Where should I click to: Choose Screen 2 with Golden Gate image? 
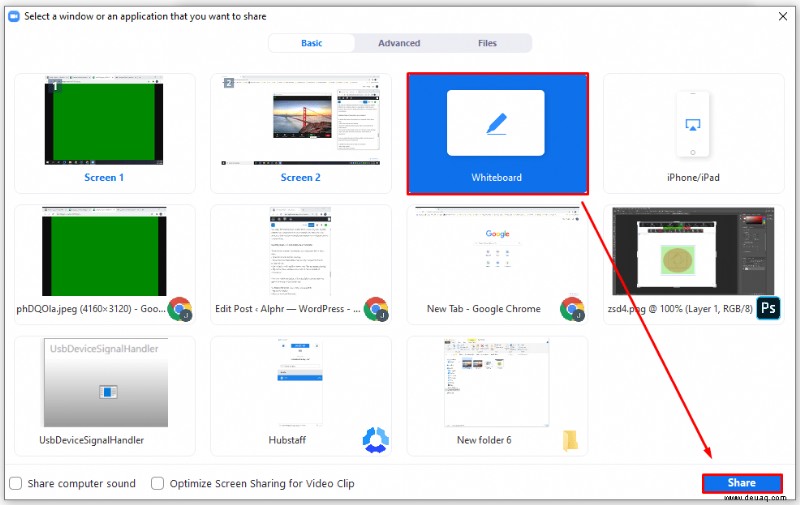tap(301, 133)
